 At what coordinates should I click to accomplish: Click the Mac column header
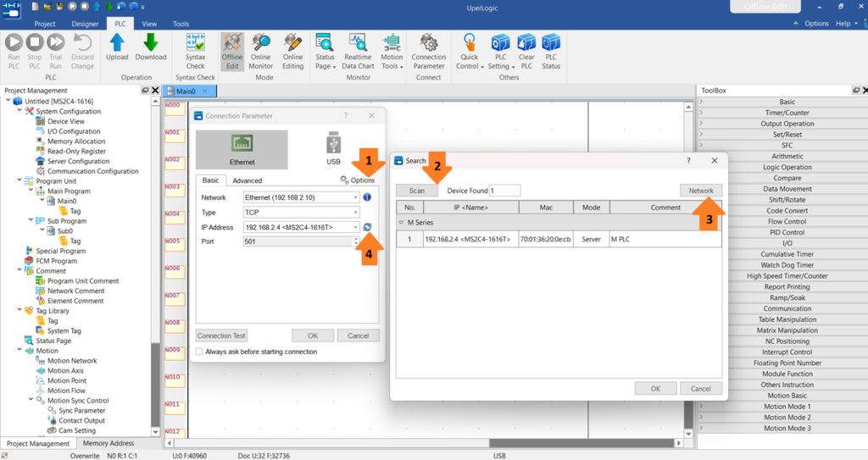546,207
